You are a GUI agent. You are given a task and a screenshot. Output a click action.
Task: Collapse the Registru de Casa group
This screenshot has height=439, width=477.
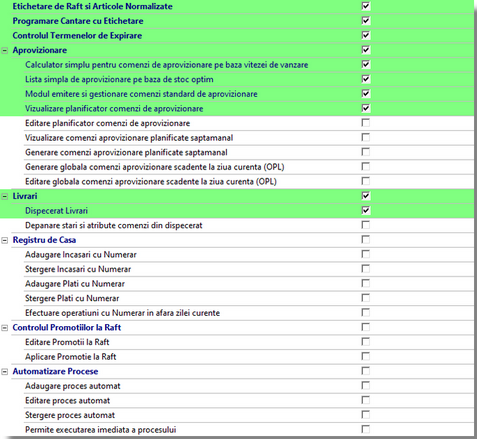pos(5,240)
